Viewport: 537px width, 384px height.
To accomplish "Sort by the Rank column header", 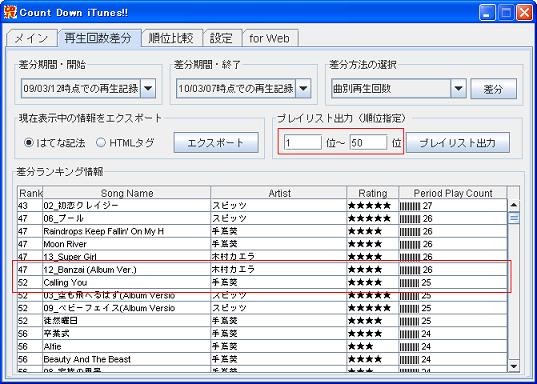I will click(x=30, y=193).
